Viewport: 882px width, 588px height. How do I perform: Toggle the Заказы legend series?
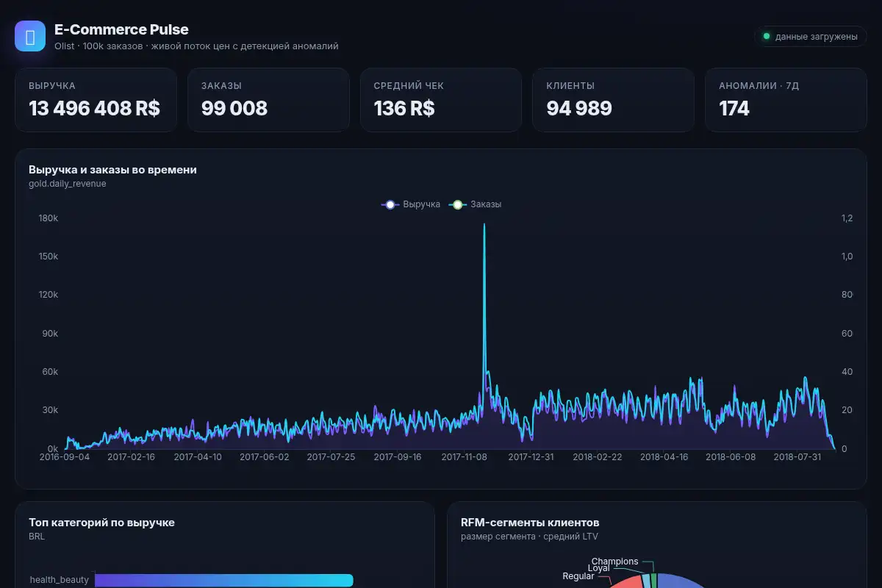[476, 204]
